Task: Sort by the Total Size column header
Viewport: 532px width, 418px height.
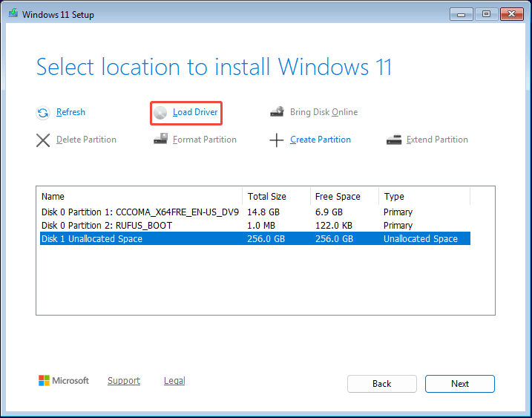Action: tap(277, 197)
